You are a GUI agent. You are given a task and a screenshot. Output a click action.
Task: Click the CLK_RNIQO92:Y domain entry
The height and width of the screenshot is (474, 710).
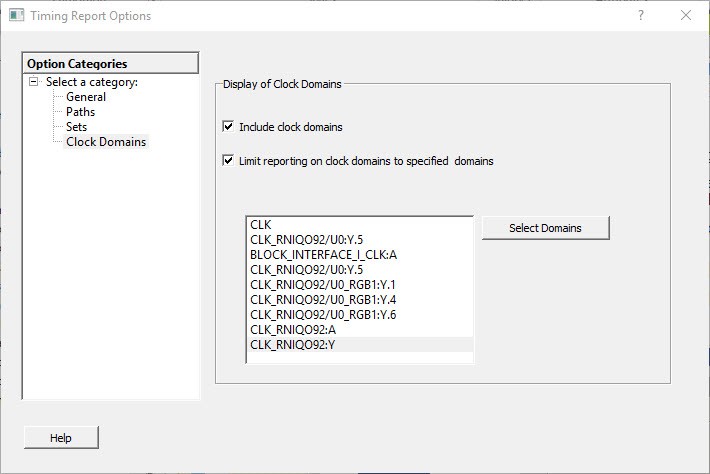tap(295, 345)
